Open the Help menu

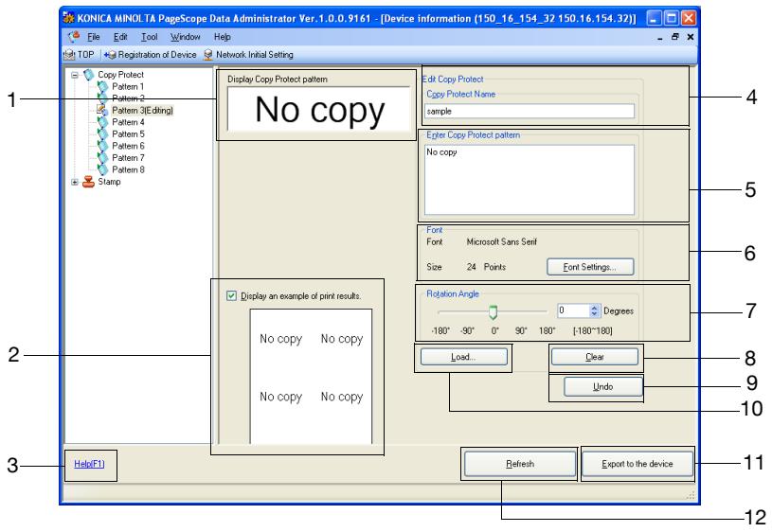coord(222,37)
